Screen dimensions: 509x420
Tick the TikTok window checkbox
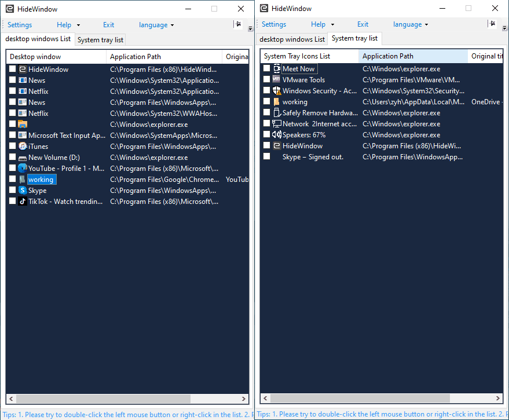click(x=12, y=201)
